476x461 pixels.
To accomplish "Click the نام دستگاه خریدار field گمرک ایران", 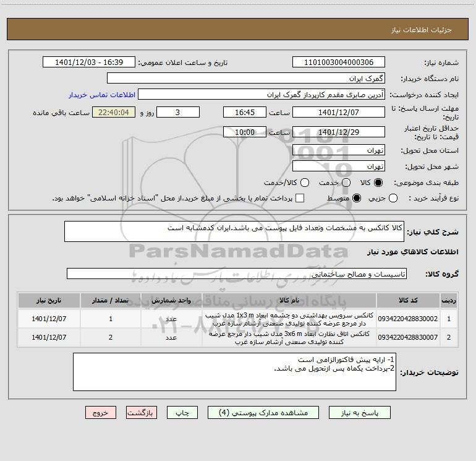I will pyautogui.click(x=246, y=79).
